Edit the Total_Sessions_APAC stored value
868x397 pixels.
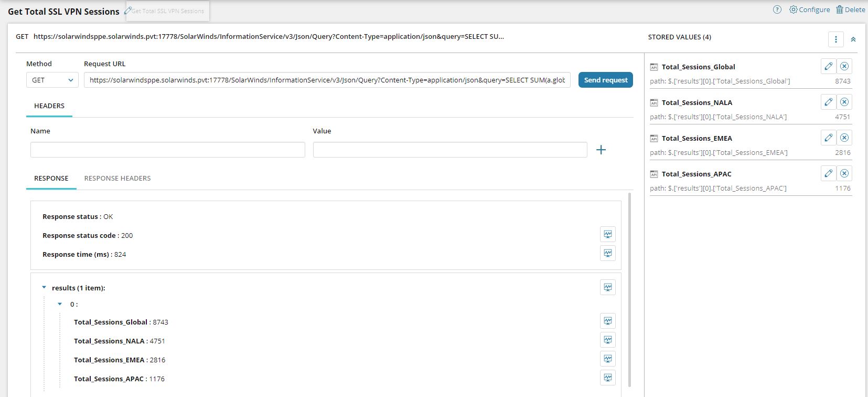pos(829,173)
